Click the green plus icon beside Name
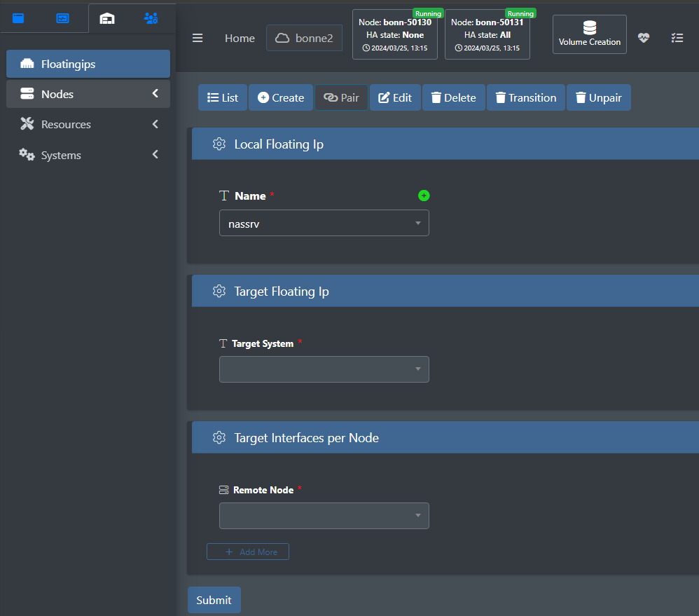Image resolution: width=699 pixels, height=616 pixels. coord(424,196)
